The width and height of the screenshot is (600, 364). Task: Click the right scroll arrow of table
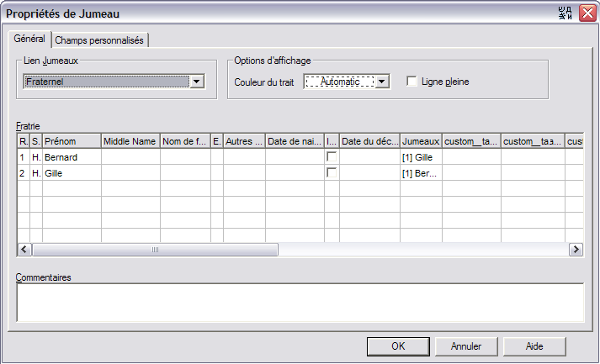576,250
